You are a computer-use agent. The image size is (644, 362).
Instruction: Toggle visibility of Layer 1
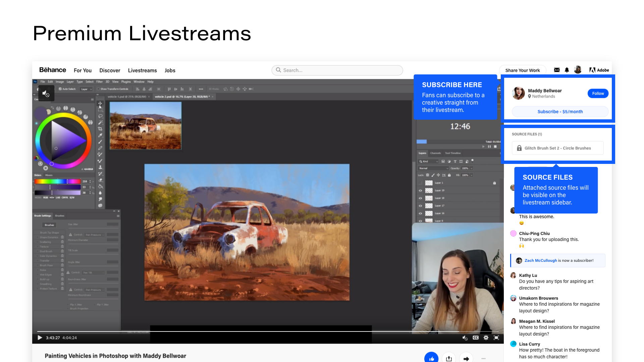pos(421,183)
